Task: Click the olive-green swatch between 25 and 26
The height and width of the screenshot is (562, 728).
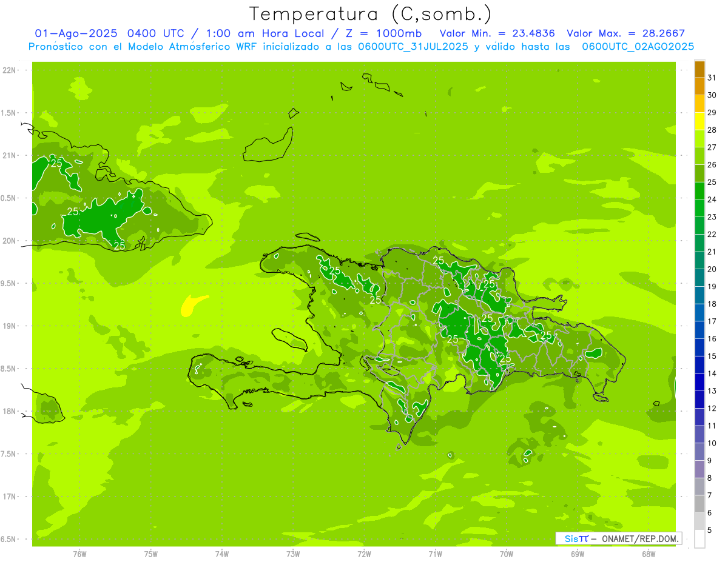Action: (699, 173)
